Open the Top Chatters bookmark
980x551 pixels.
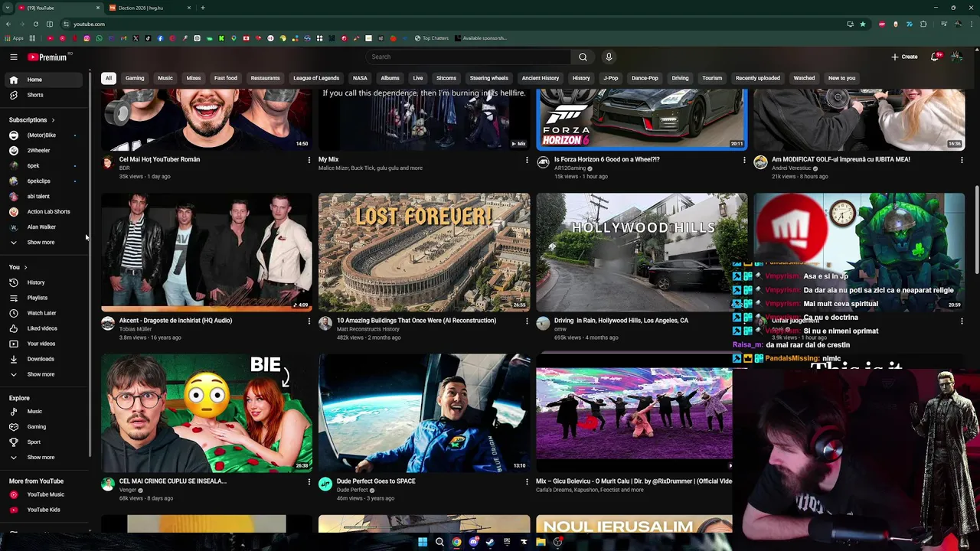point(431,38)
